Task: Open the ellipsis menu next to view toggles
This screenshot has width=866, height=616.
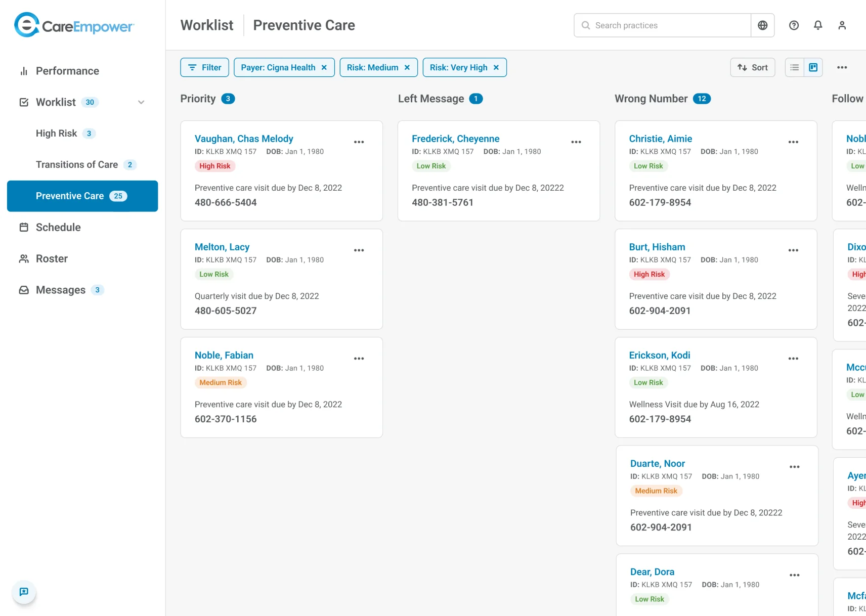Action: (842, 67)
